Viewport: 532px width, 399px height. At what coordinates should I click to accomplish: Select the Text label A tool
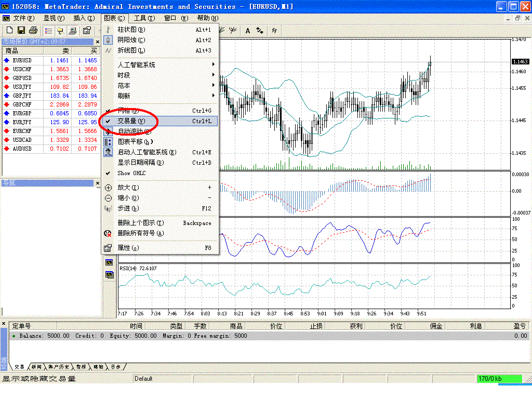coord(248,31)
